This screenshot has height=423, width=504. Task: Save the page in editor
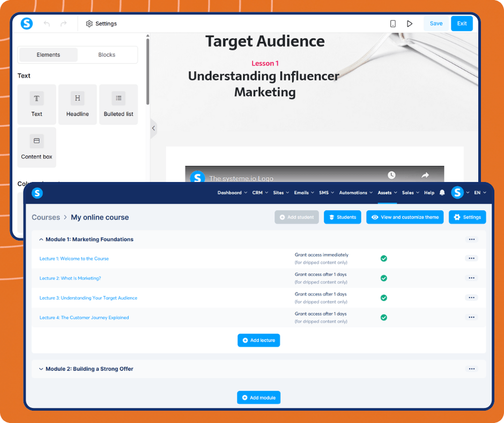tap(436, 24)
